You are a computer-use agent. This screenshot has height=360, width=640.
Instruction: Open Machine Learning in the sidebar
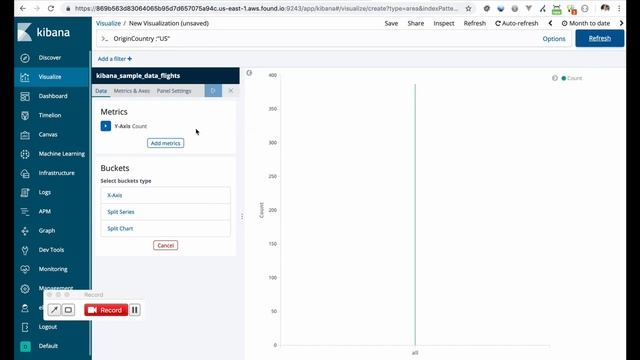61,153
